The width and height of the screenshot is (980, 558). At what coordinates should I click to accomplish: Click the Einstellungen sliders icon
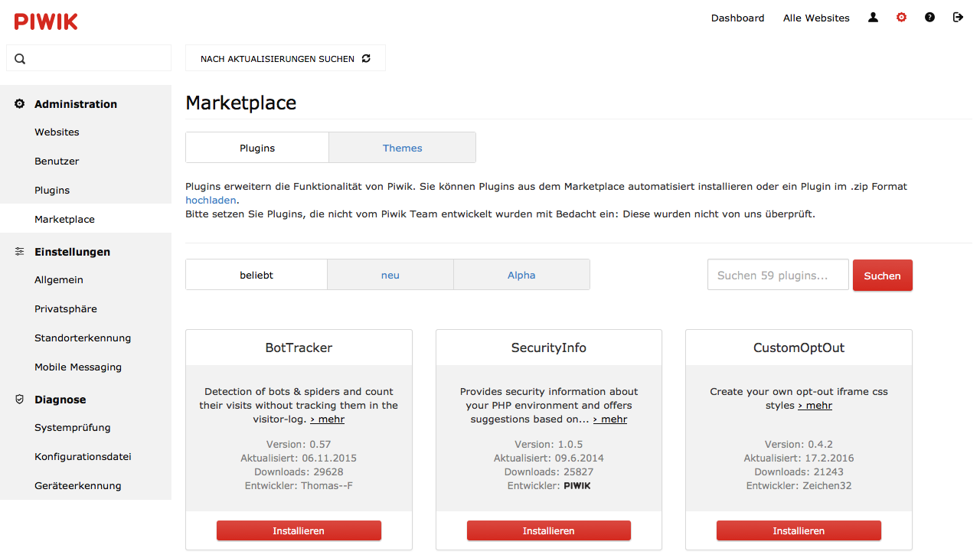point(20,252)
